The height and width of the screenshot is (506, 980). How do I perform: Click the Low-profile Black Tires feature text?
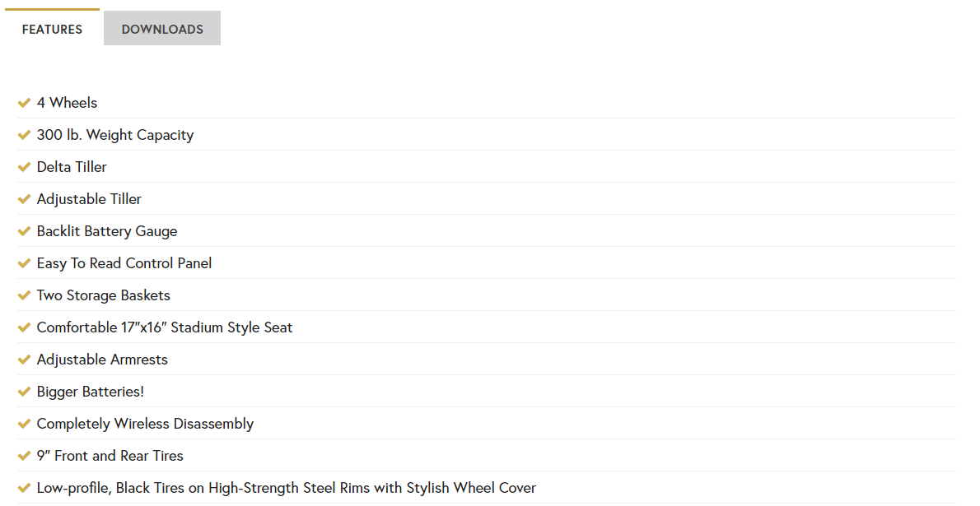[x=287, y=488]
